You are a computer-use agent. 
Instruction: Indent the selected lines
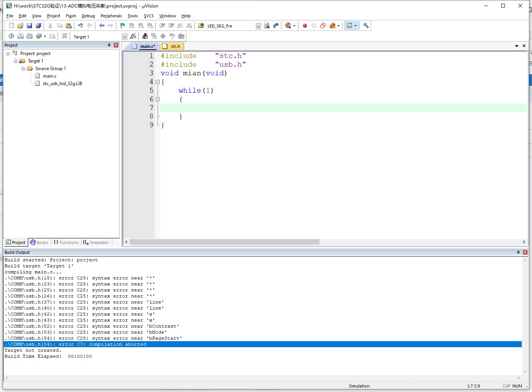[x=162, y=26]
